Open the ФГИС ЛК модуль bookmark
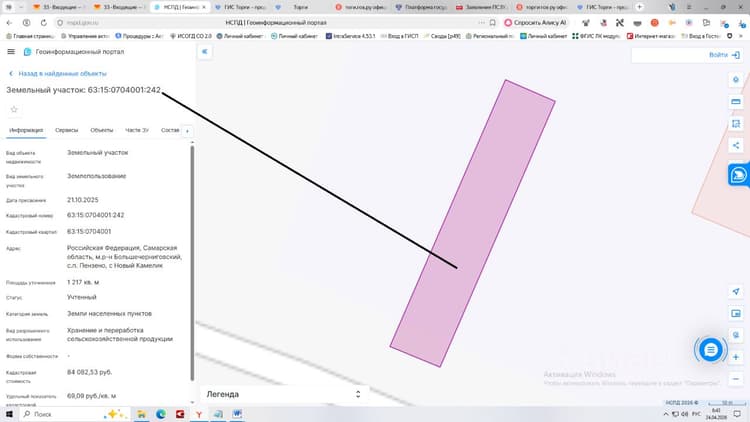The height and width of the screenshot is (422, 750). coord(598,36)
